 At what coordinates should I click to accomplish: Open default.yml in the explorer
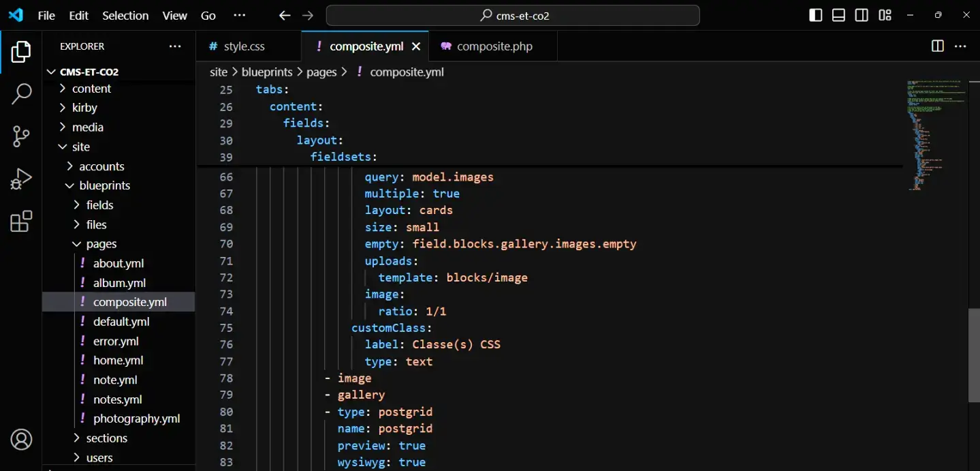[119, 322]
